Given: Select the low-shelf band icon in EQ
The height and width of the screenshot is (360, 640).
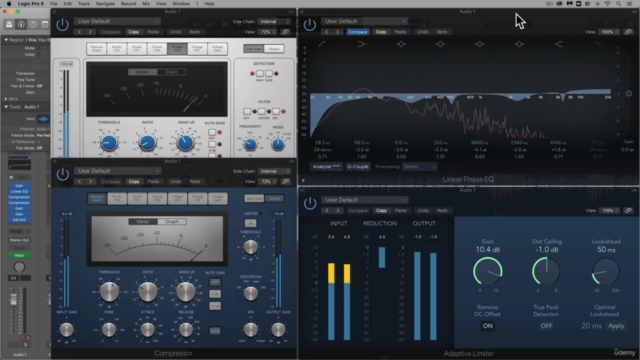Looking at the screenshot, I should point(361,44).
